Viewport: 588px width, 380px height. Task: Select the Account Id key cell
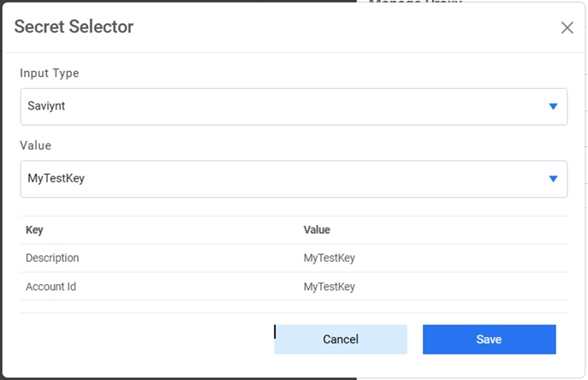point(50,287)
